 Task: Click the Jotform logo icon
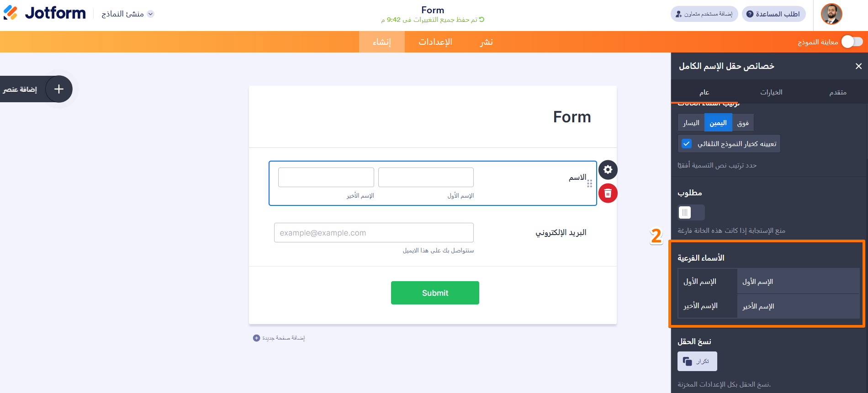[11, 13]
